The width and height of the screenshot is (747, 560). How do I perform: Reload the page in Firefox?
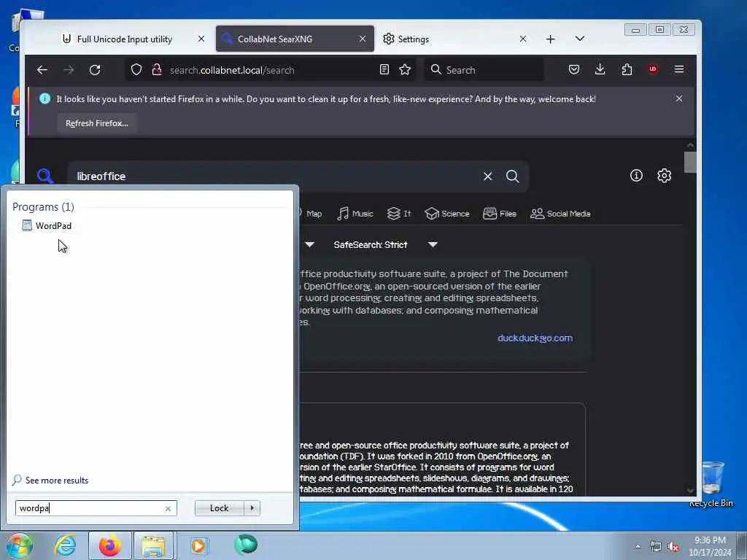tap(95, 70)
